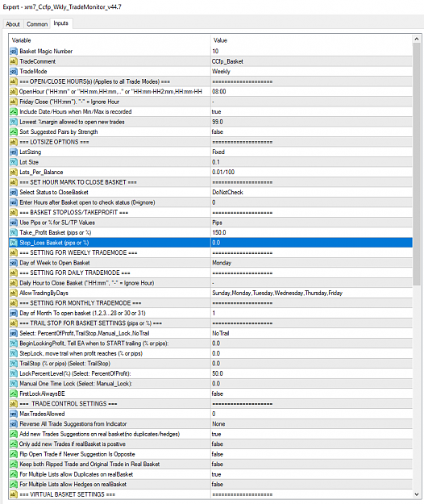
Task: Toggle the Include Date/Hours when Min/Max recorded value
Action: (311, 111)
